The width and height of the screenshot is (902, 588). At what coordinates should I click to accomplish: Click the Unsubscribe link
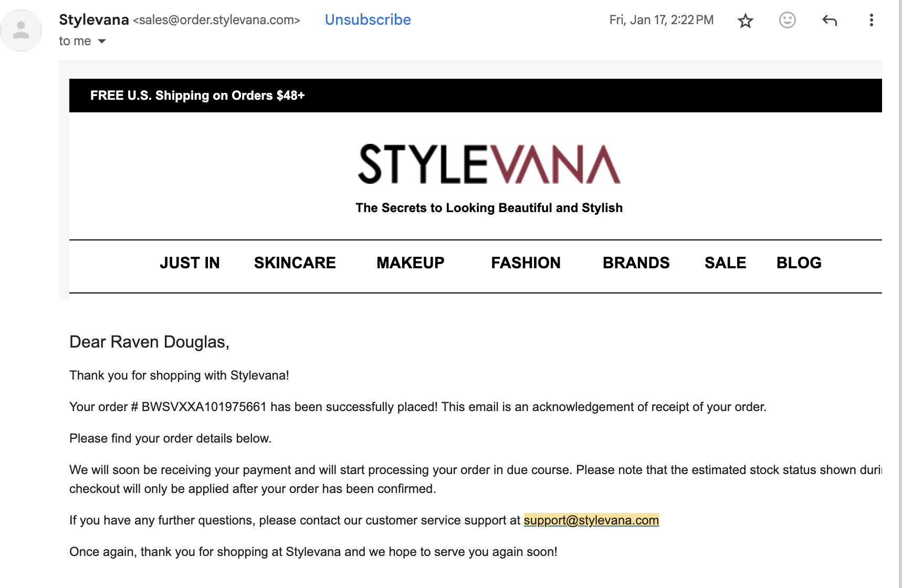point(368,20)
